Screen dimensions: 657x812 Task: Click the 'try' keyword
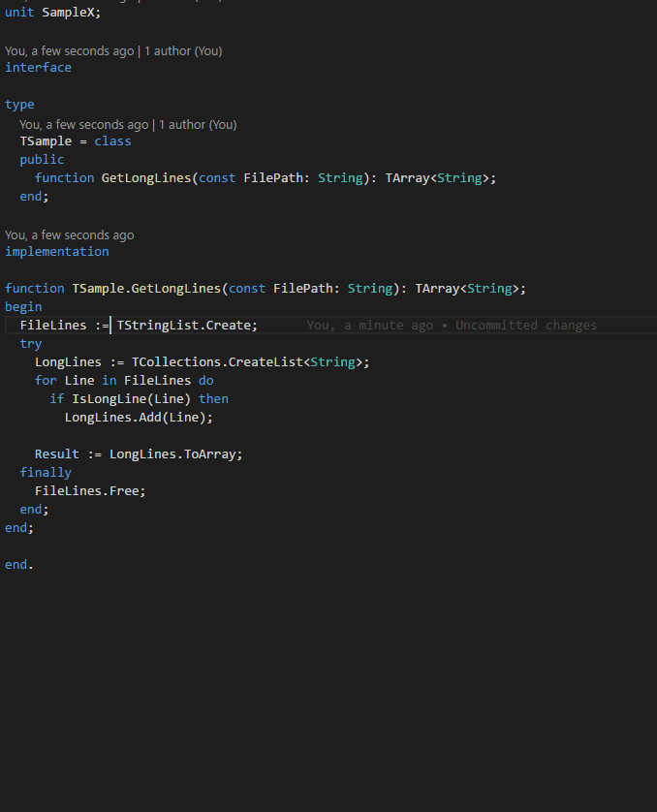coord(31,343)
